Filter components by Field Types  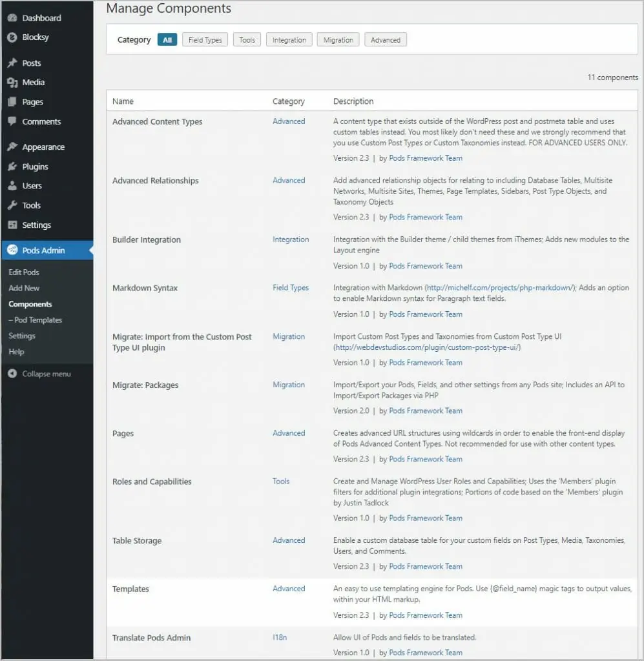(205, 39)
